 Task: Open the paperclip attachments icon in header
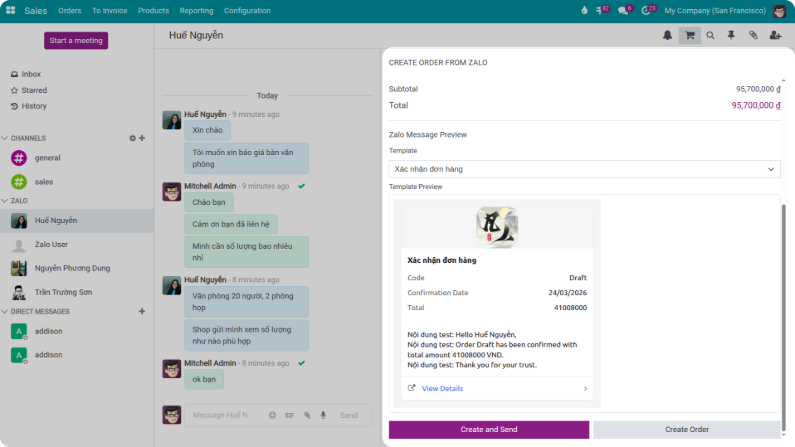pyautogui.click(x=753, y=35)
